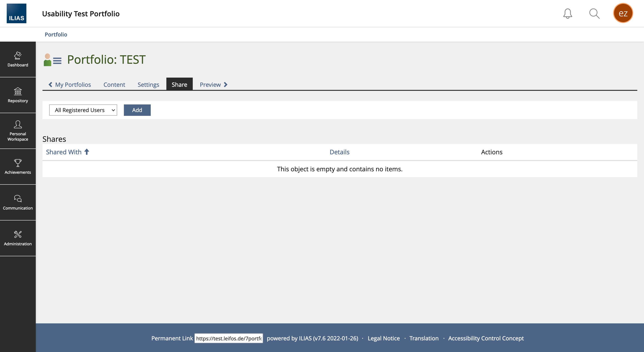Switch to the Settings tab

148,85
